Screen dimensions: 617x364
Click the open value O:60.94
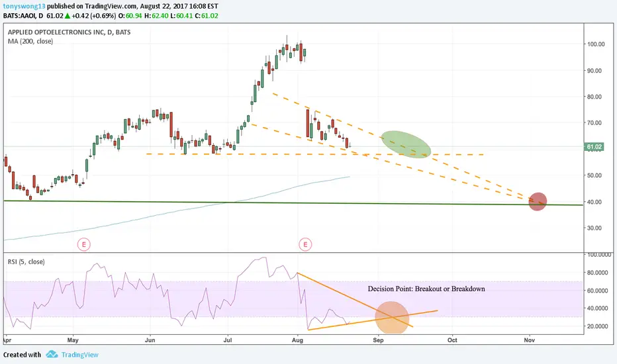pos(130,16)
